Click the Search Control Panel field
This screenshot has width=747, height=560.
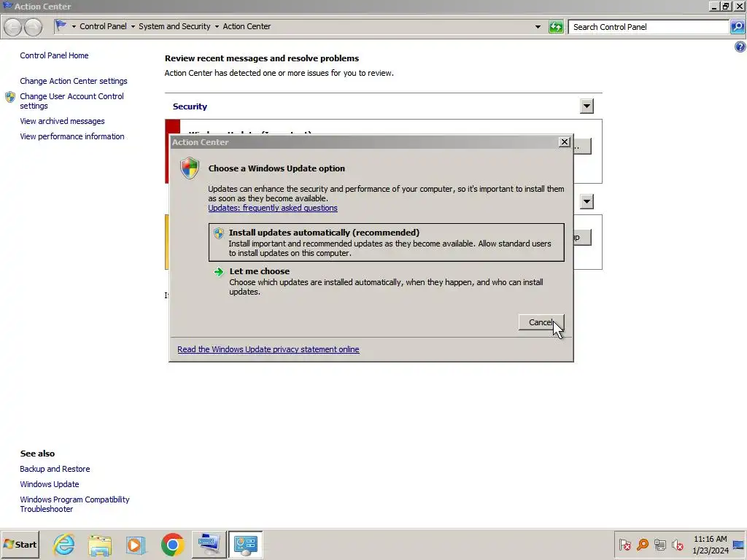[649, 27]
